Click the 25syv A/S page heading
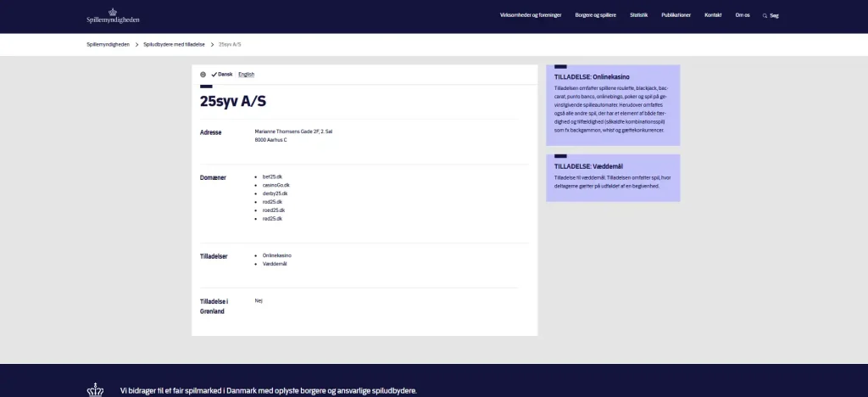868x397 pixels. coord(233,101)
